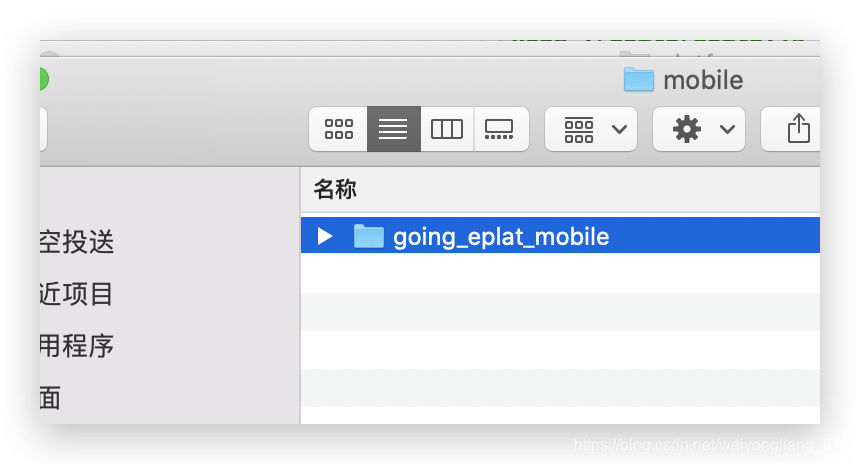860x464 pixels.
Task: Select the going_eplat_mobile folder row
Action: tap(560, 235)
